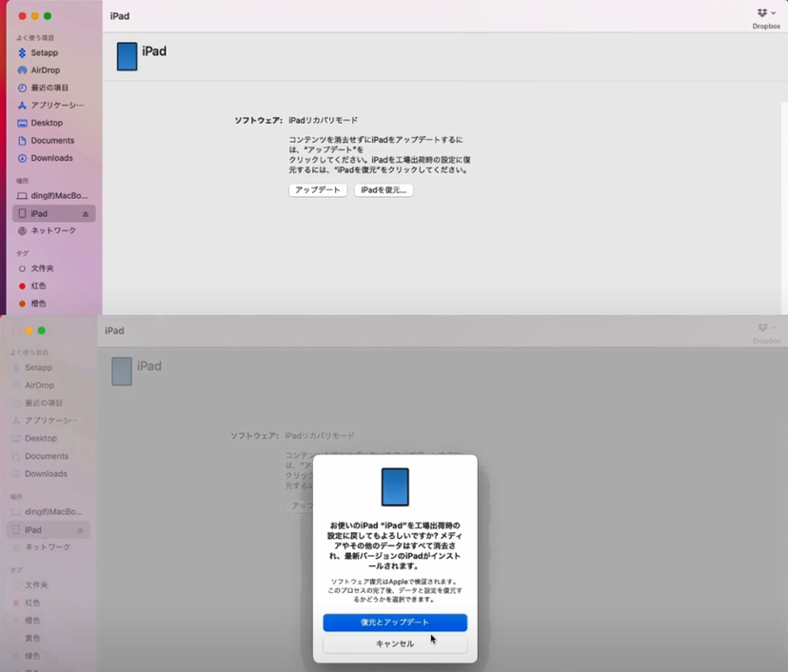Select ding的MacBo... in the dimmed lower sidebar

47,512
